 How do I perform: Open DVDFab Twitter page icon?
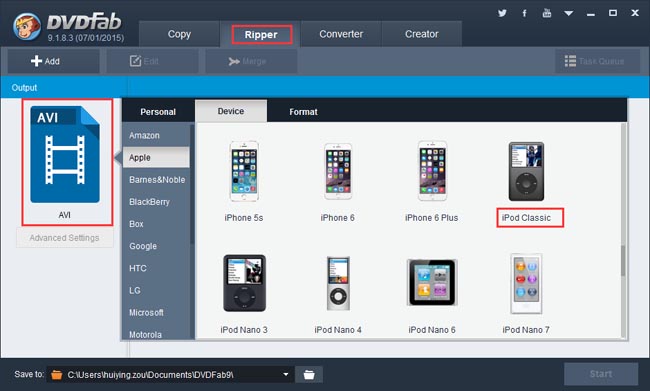(502, 13)
